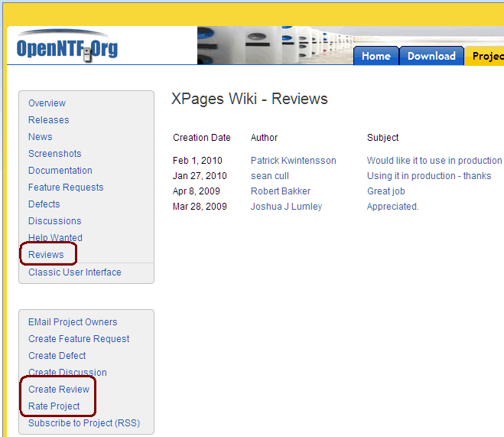Open review 'Would like it to use in production'
The height and width of the screenshot is (437, 504).
[x=434, y=161]
